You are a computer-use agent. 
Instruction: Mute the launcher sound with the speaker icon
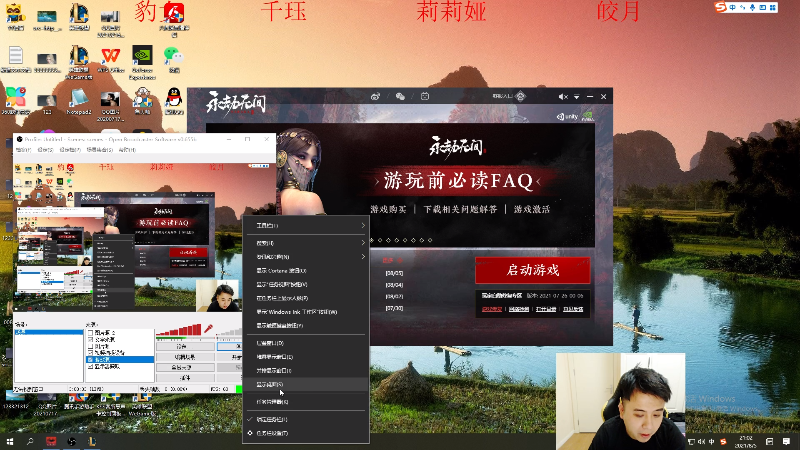(x=563, y=96)
